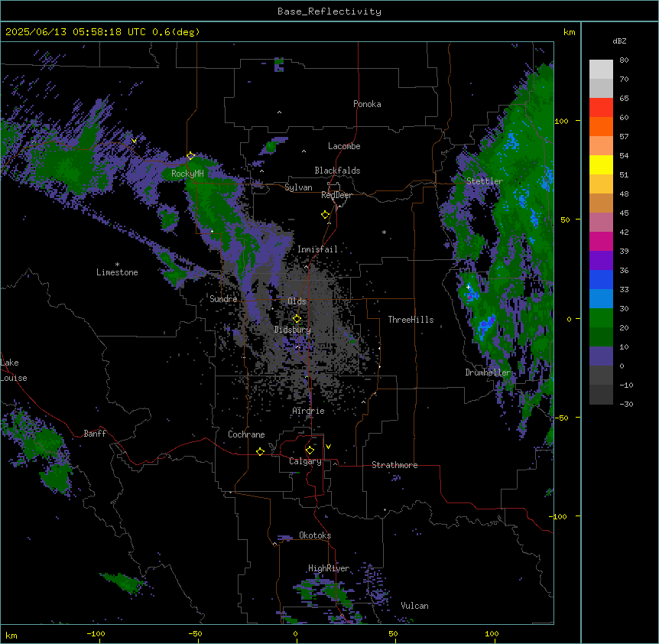
Task: Click the yellow V marker northwest of RockyMH
Action: 134,141
